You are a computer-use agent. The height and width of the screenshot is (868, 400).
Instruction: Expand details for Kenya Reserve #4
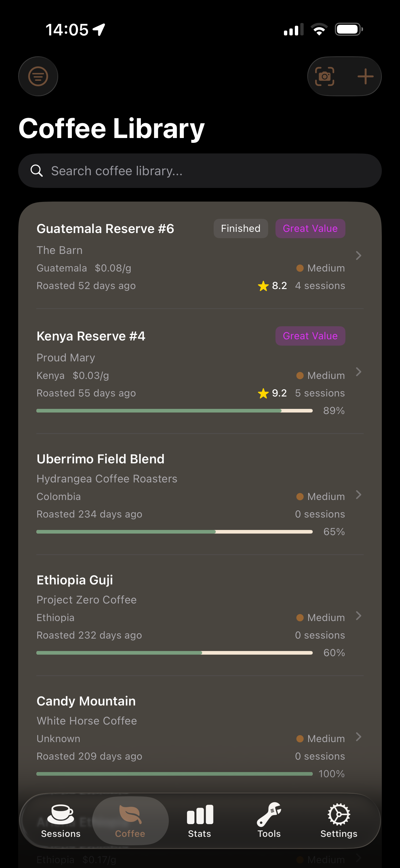[x=358, y=372]
